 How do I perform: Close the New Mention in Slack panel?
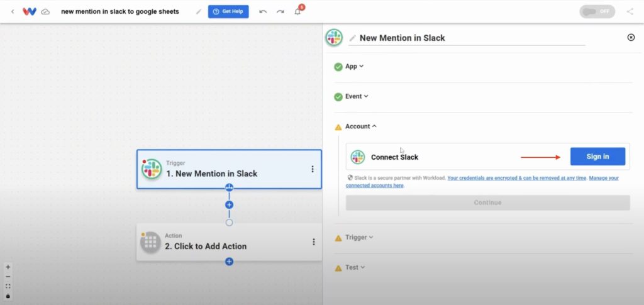tap(631, 37)
